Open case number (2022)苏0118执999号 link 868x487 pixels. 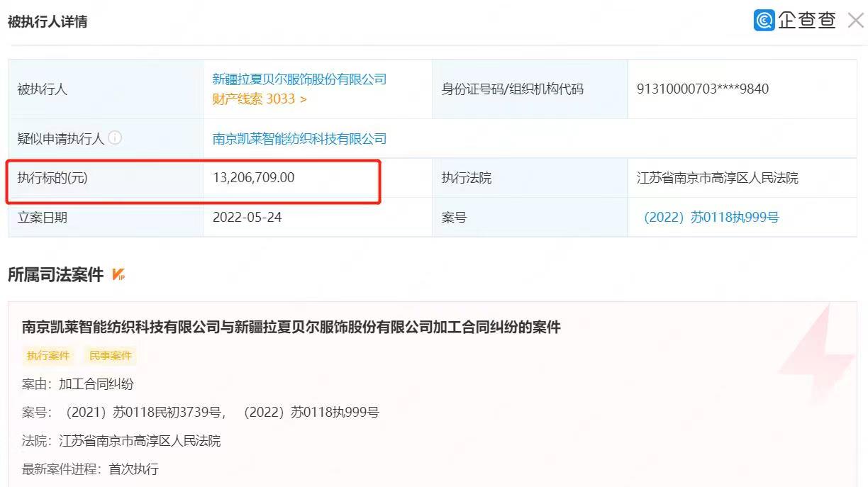tap(711, 218)
